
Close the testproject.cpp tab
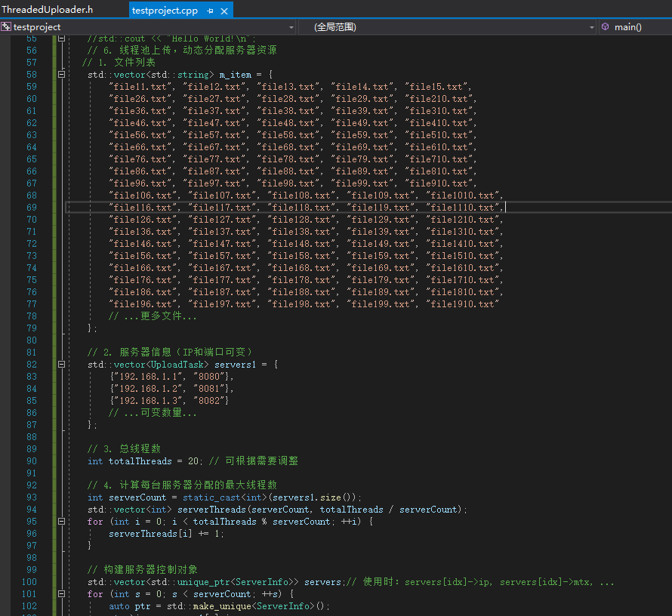pyautogui.click(x=224, y=11)
